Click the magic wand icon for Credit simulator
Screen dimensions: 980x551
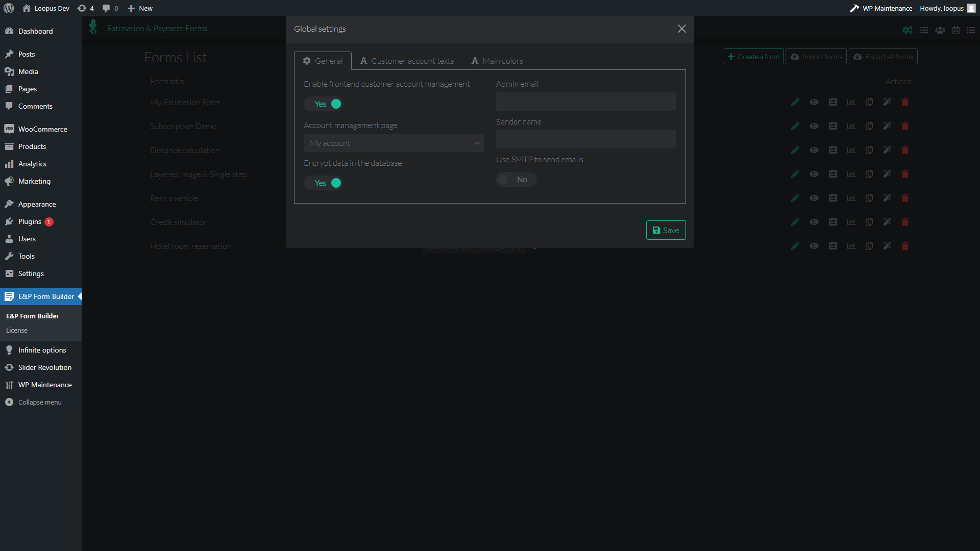[x=887, y=222]
